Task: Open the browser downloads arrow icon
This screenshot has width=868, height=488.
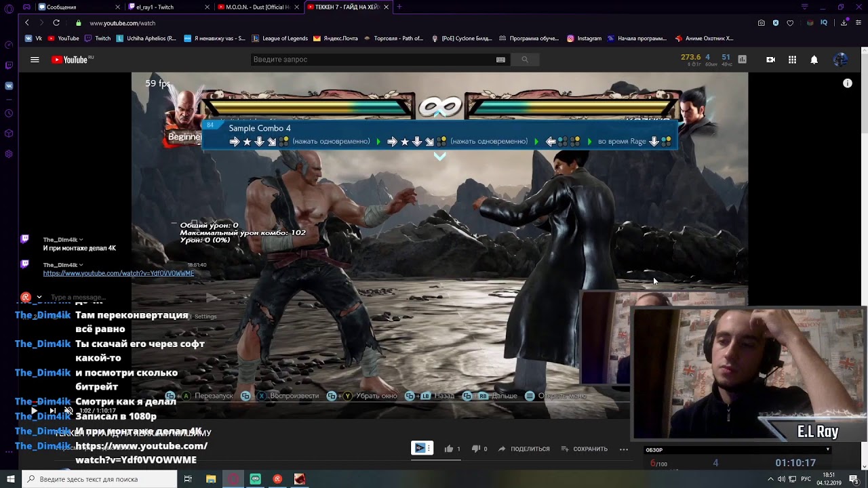Action: (844, 23)
